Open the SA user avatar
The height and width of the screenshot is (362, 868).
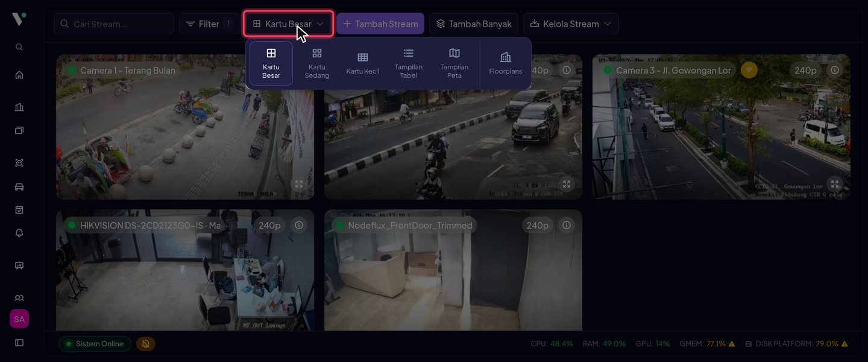tap(19, 319)
